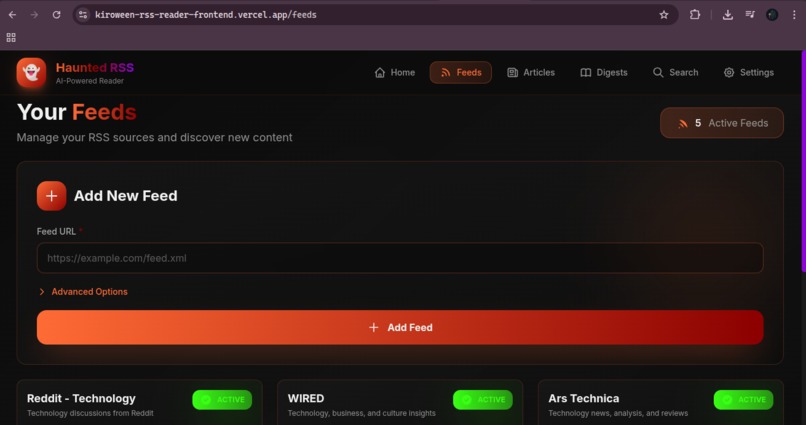Screen dimensions: 806x425
Task: Click the site info icon in address bar
Action: point(83,15)
